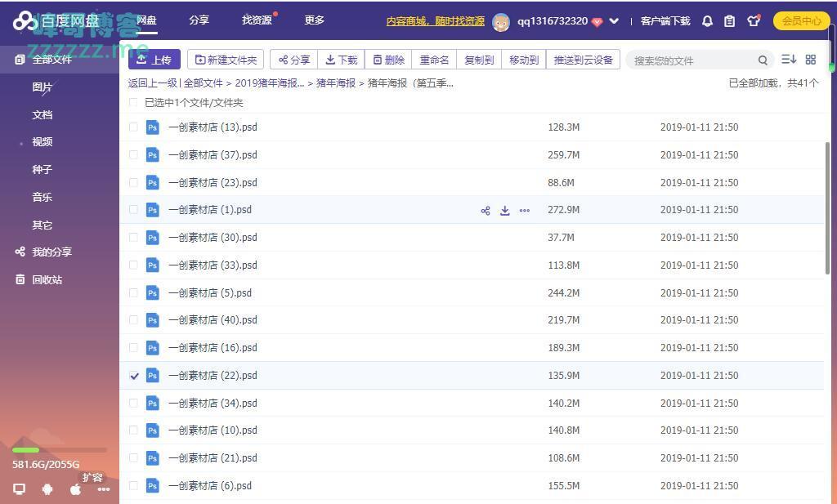
Task: Tick checkbox for 一创素材店 (1).psd
Action: coord(133,210)
